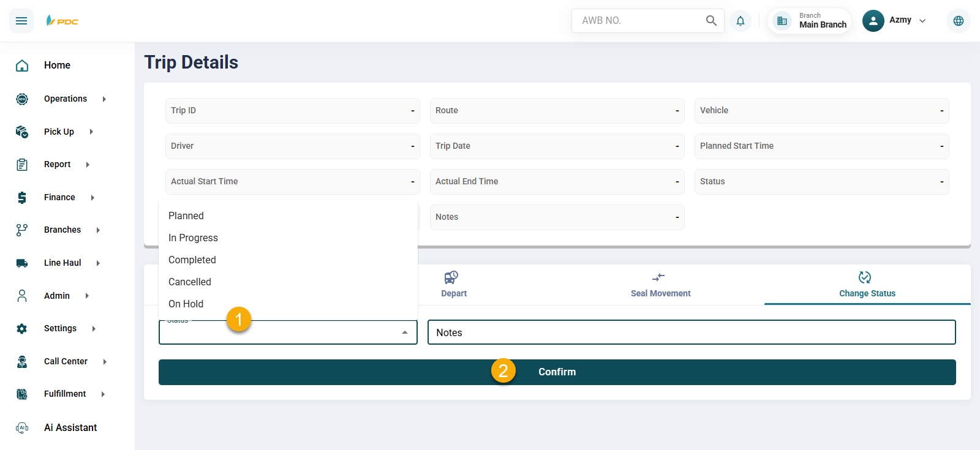Expand the Line Haul submenu arrow
This screenshot has width=980, height=450.
point(98,263)
